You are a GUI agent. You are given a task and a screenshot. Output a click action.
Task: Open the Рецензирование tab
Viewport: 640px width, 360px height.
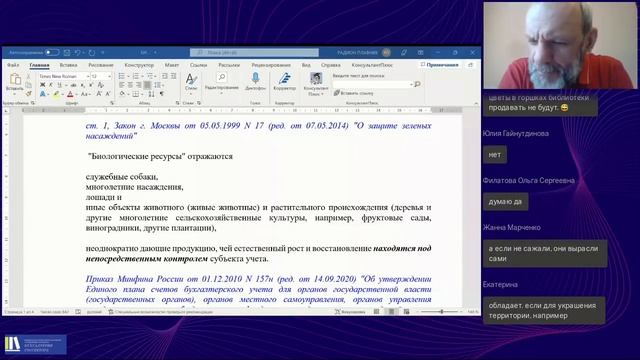pos(271,65)
